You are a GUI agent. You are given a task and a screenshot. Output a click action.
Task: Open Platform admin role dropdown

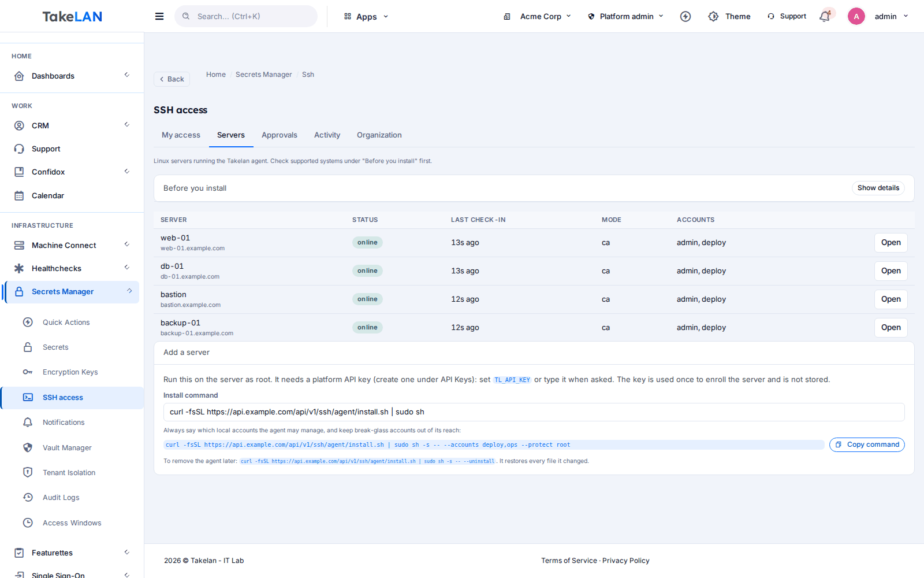pyautogui.click(x=626, y=16)
